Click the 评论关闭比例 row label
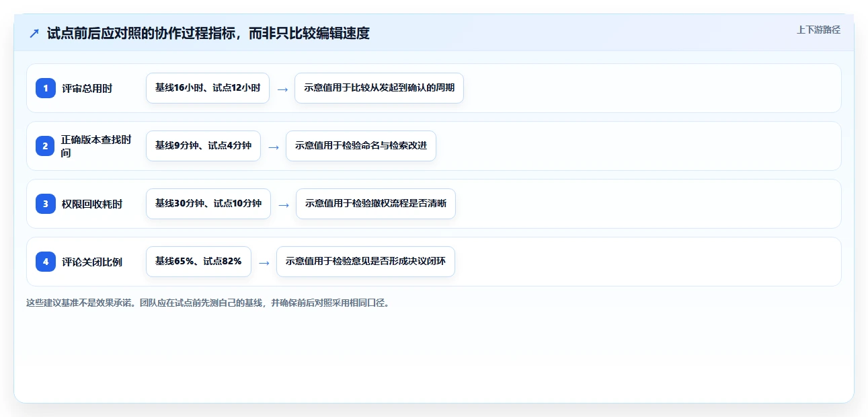Viewport: 868px width, 417px height. click(x=92, y=262)
